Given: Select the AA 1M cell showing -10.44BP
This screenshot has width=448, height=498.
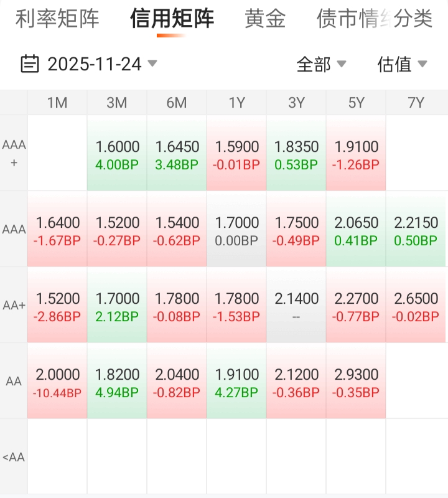Looking at the screenshot, I should coord(58,382).
